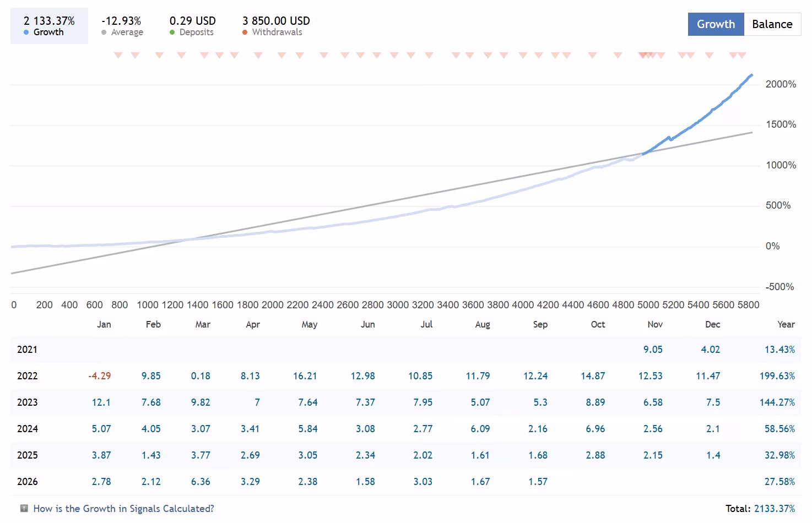Click the 2023 August value 5.07
This screenshot has height=523, width=812.
[x=480, y=402]
